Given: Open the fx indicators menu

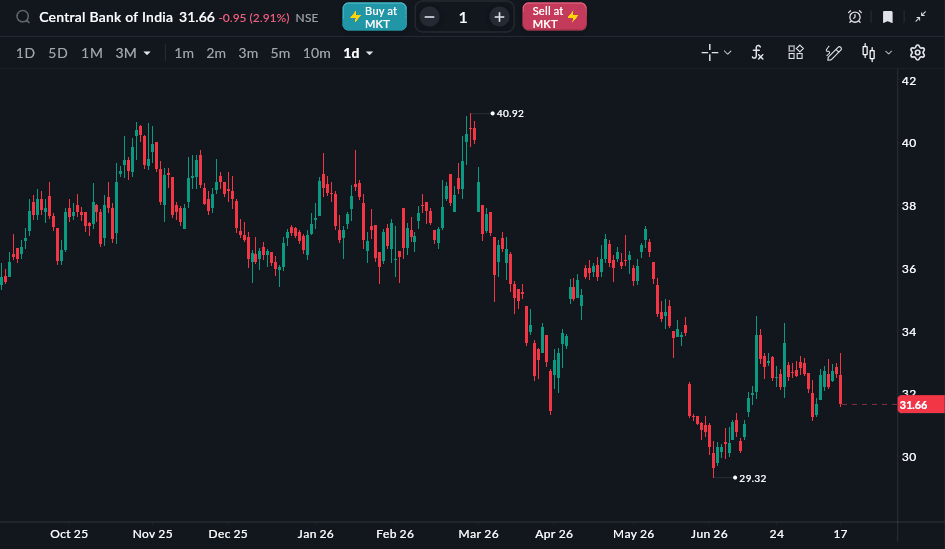Looking at the screenshot, I should point(758,53).
